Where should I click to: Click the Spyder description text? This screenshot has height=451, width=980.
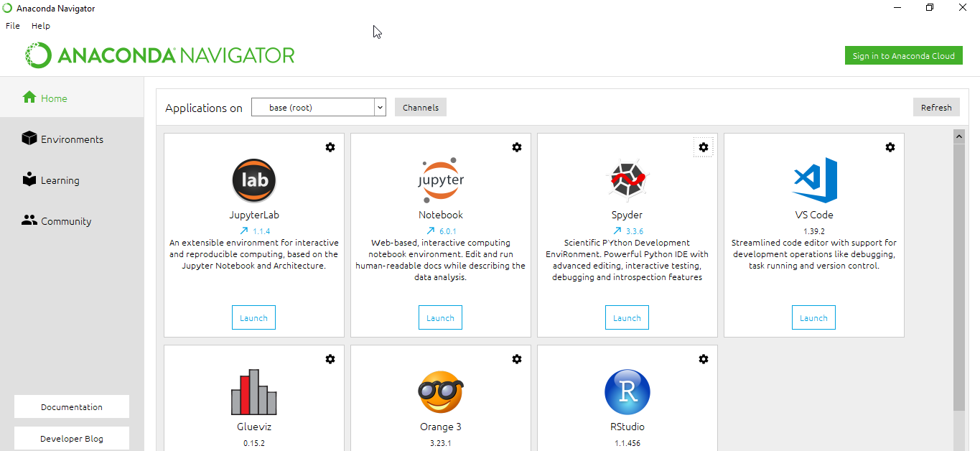(627, 260)
